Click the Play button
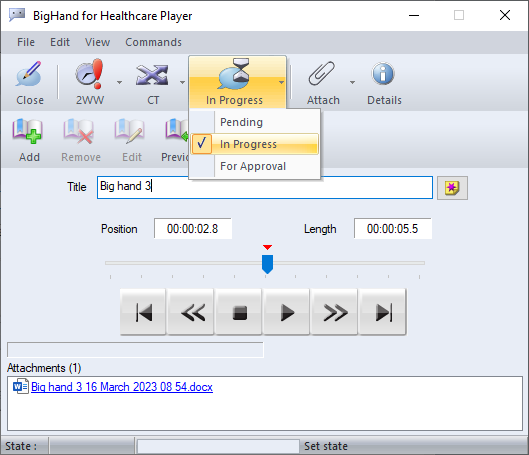 tap(286, 312)
